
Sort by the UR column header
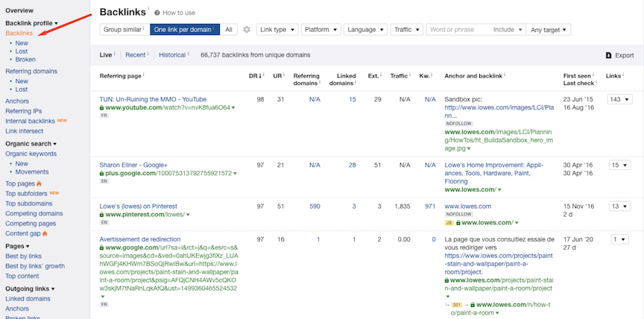[279, 76]
